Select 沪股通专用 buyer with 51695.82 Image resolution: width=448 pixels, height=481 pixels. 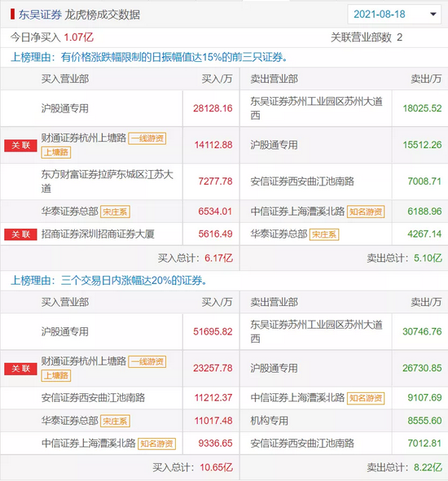(65, 331)
